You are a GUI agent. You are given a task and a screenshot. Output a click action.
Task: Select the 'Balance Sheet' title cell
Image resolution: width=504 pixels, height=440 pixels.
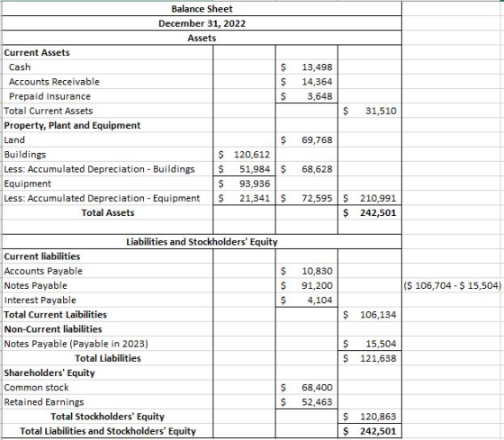pyautogui.click(x=202, y=9)
